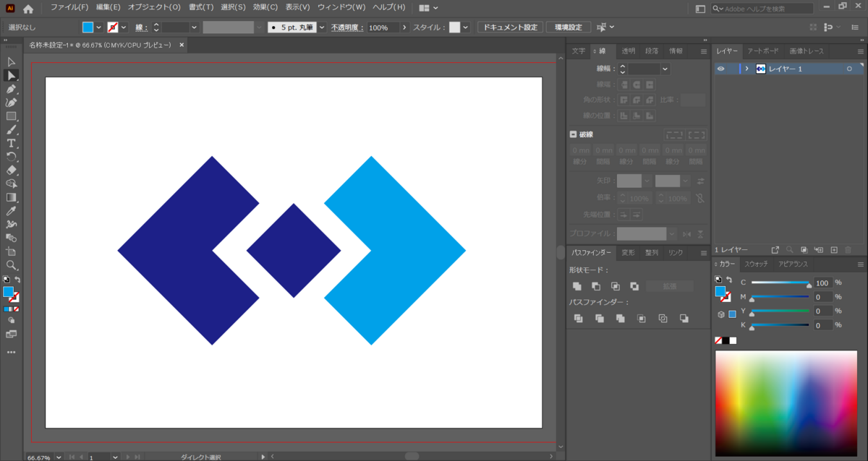Select the Rotate tool
The image size is (868, 461).
coord(11,157)
